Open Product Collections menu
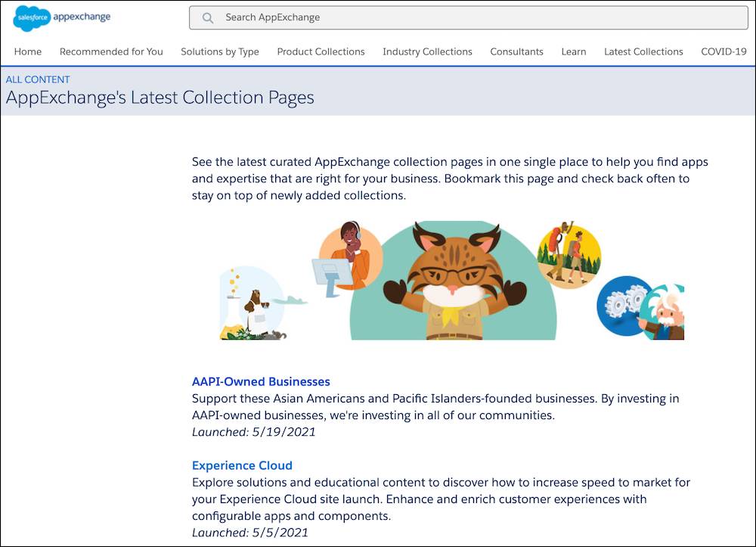 coord(321,51)
